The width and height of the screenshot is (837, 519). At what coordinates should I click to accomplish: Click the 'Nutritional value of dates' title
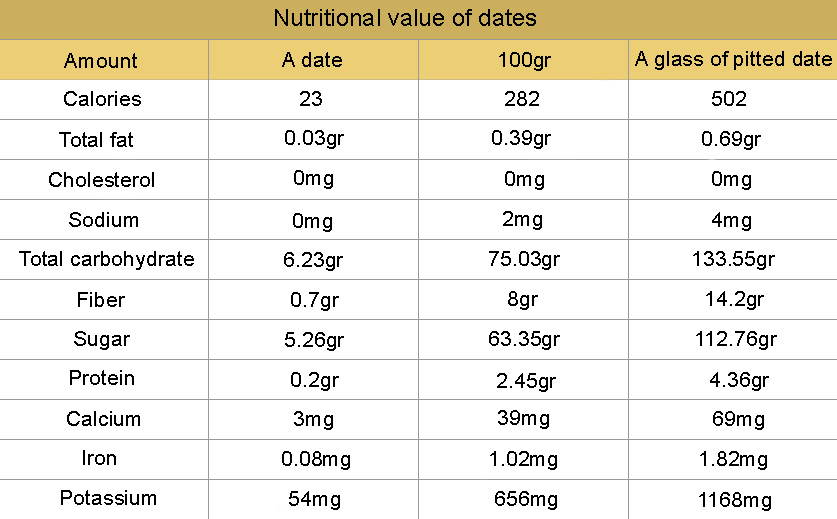click(405, 18)
